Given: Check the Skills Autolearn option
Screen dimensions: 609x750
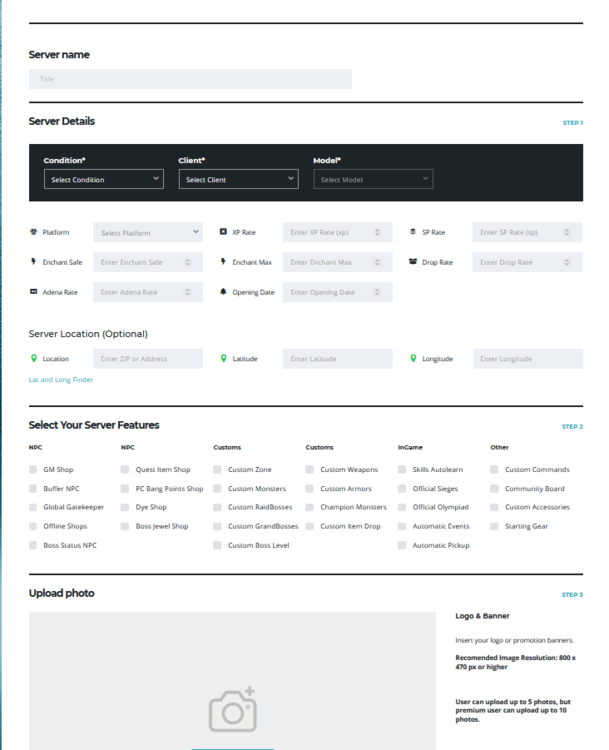Looking at the screenshot, I should (402, 469).
